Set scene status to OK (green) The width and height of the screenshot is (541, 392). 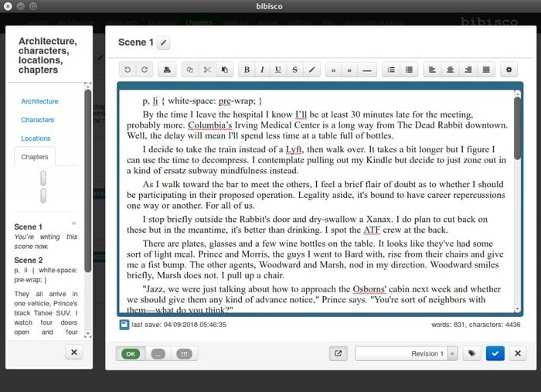(131, 353)
